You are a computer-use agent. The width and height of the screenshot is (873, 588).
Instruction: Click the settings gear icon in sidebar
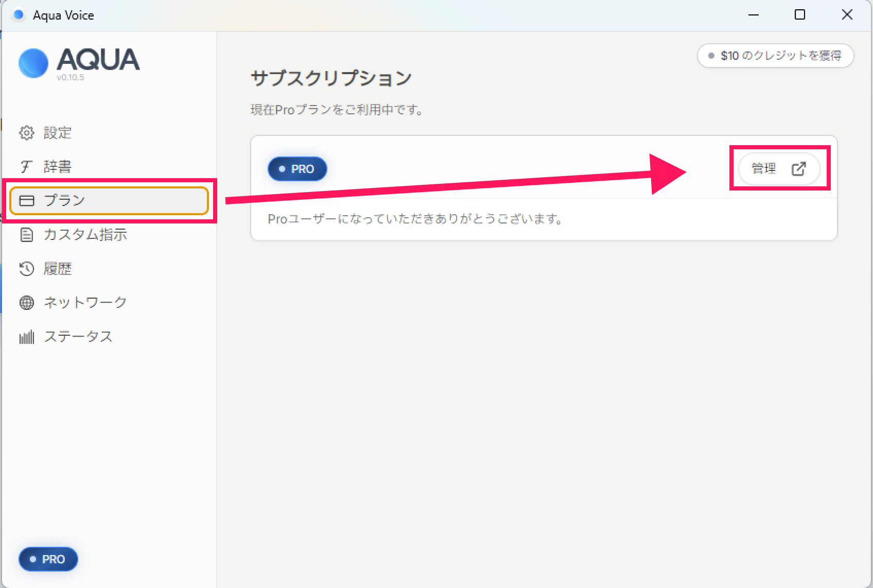pos(26,133)
